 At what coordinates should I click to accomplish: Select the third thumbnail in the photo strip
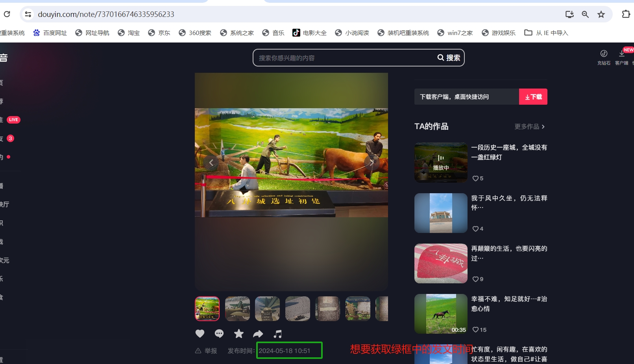click(267, 309)
